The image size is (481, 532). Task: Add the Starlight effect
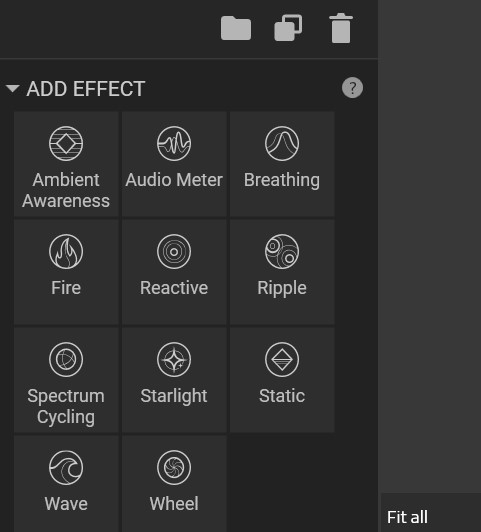coord(174,380)
